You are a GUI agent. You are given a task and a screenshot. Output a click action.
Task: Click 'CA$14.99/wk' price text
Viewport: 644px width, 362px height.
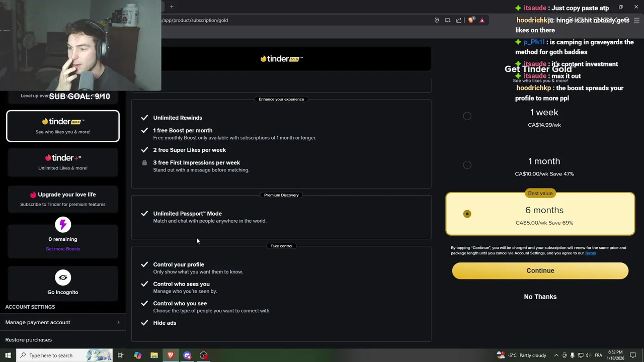[x=544, y=125]
